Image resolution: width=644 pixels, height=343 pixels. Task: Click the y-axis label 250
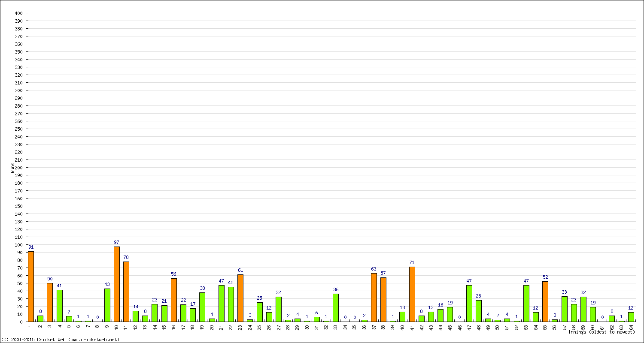click(18, 129)
